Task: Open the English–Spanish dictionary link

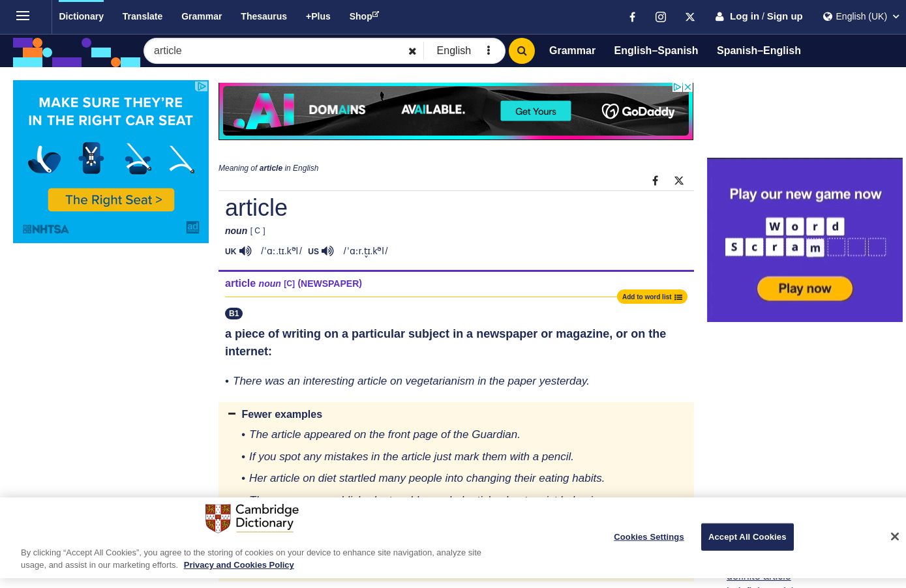Action: pos(656,51)
